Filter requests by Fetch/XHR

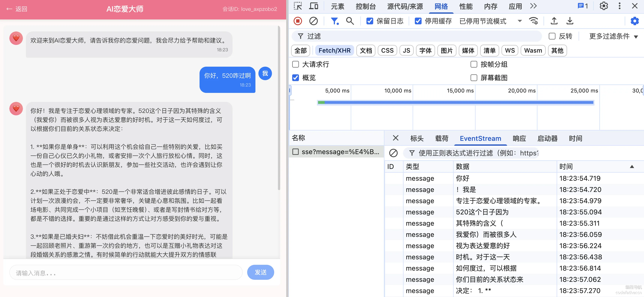[x=335, y=51]
